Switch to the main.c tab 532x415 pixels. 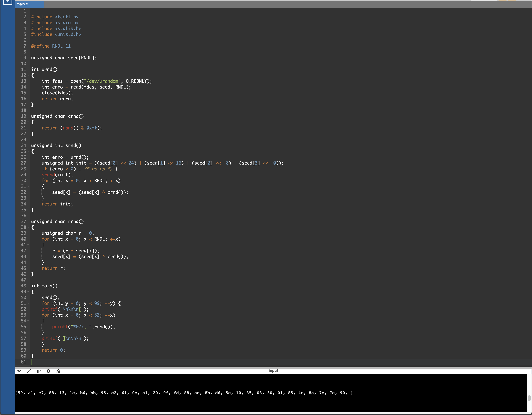22,4
